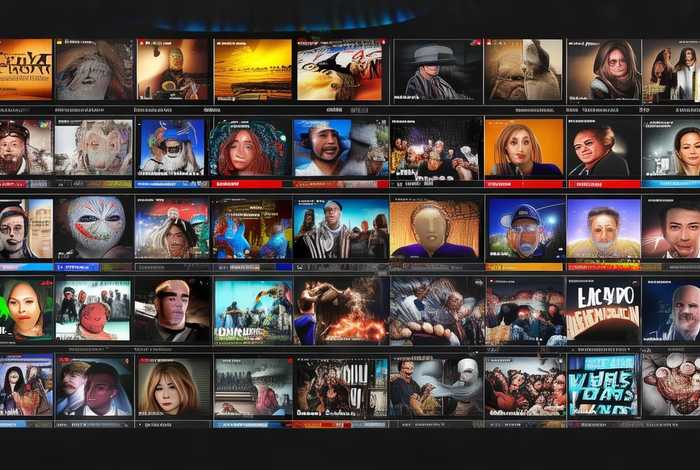Screen dimensions: 700x470
Task: Open the blonde woman thumbnail in bottom row
Action: click(172, 387)
